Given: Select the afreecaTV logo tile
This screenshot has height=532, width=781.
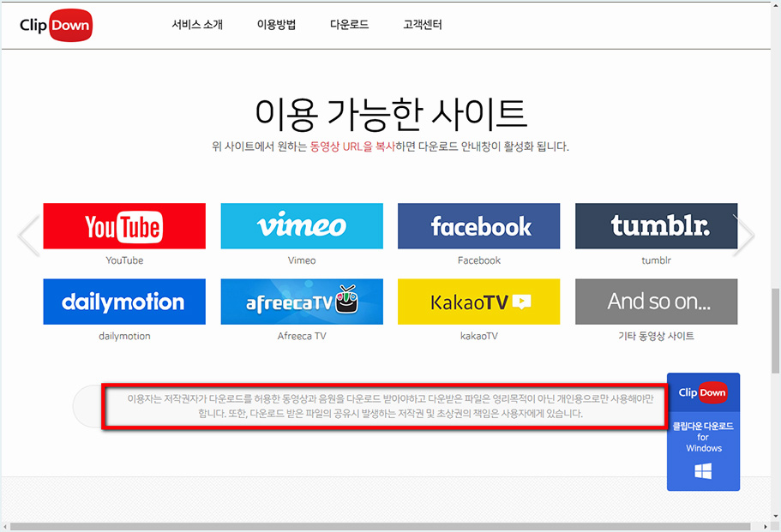Looking at the screenshot, I should coord(302,302).
